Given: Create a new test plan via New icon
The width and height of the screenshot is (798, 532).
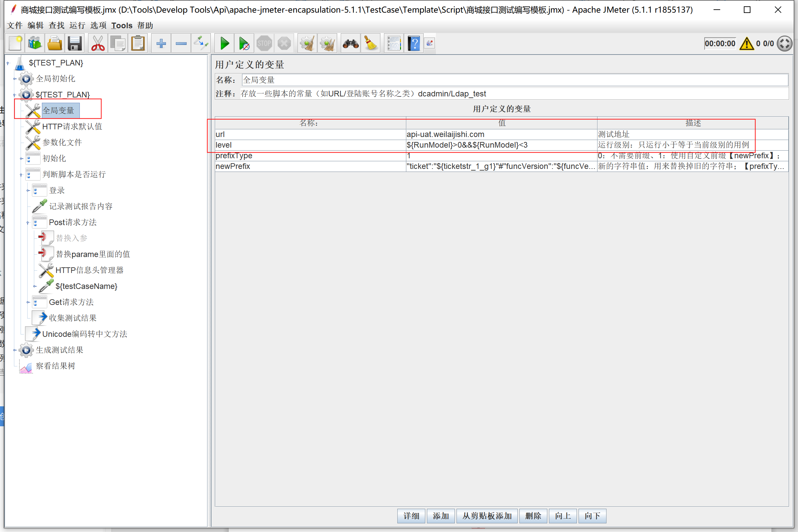Looking at the screenshot, I should (15, 44).
